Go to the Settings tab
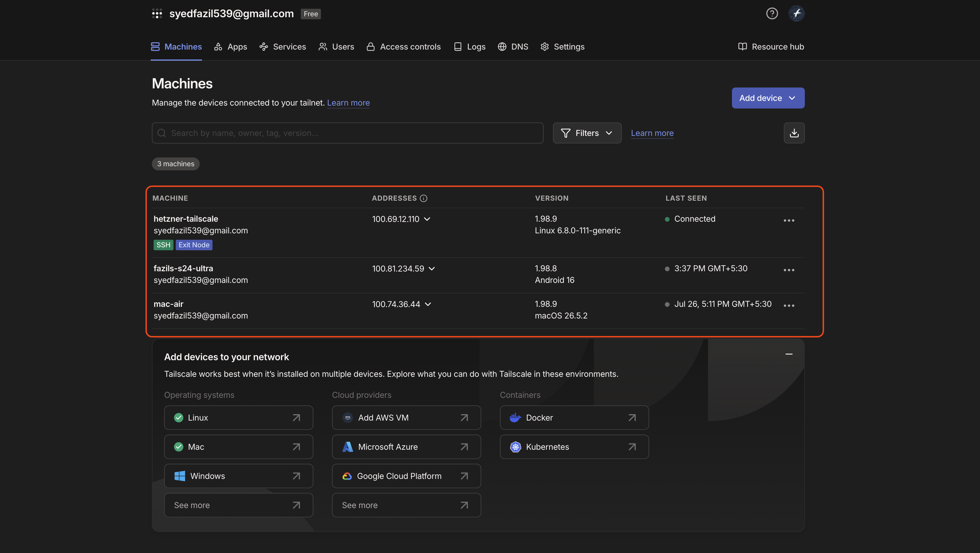Screen dimensions: 980x553 tap(562, 46)
